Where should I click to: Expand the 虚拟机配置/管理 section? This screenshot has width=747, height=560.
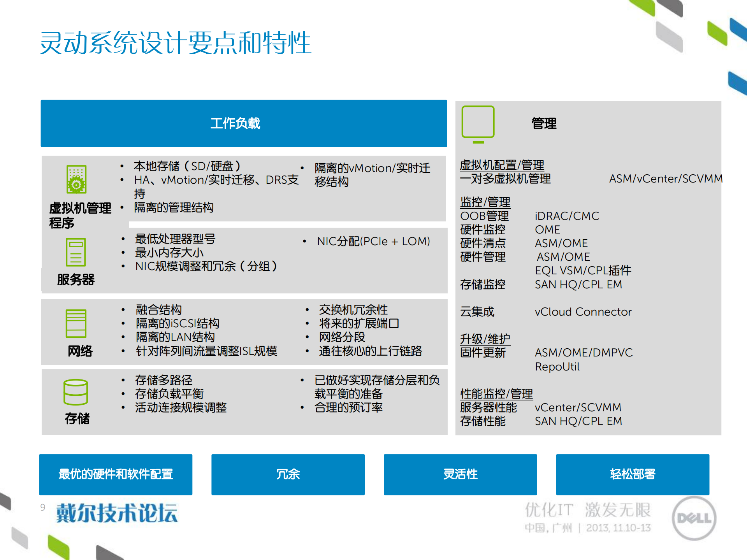point(501,165)
